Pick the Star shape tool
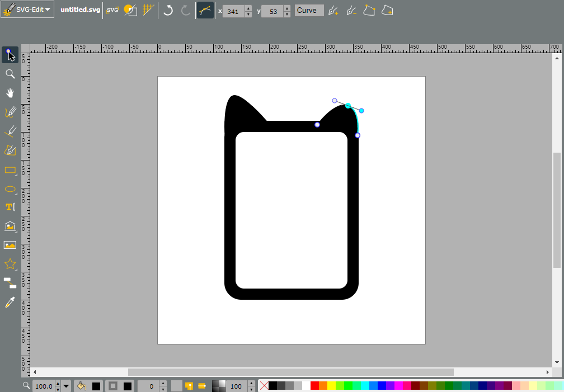The image size is (564, 392). click(10, 265)
